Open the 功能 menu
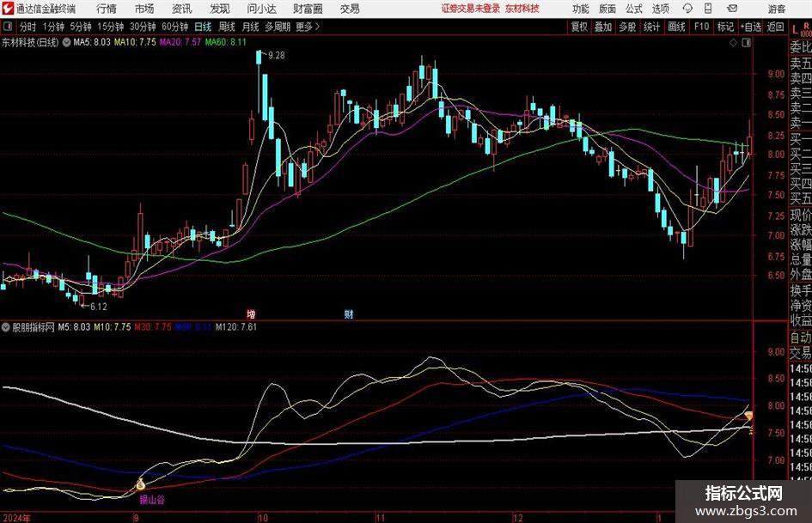812x523 pixels. pyautogui.click(x=581, y=9)
